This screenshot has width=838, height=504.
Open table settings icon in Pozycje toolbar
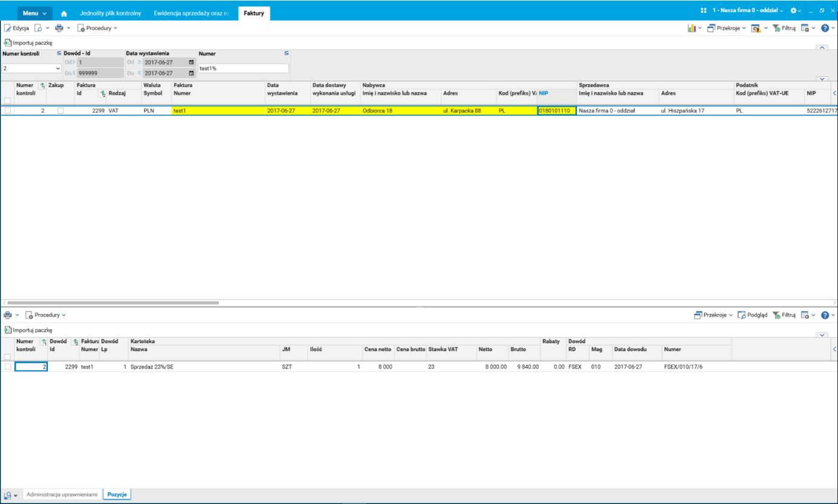pyautogui.click(x=805, y=315)
